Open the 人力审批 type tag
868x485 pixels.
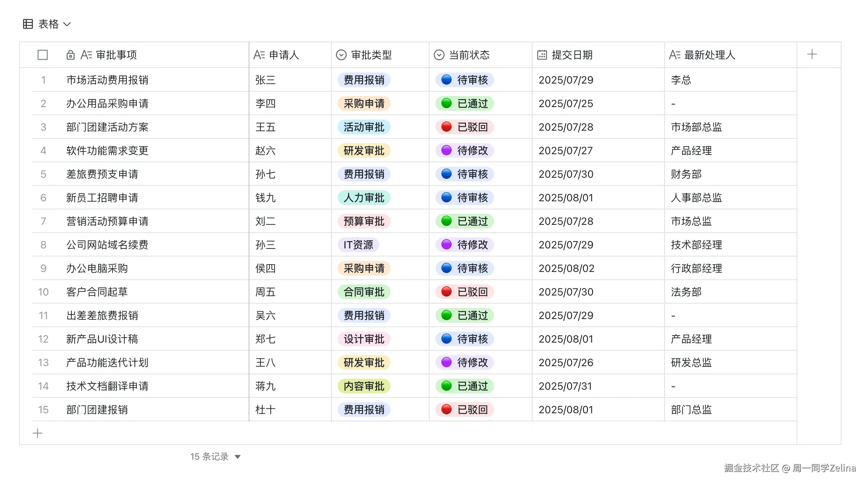(364, 198)
